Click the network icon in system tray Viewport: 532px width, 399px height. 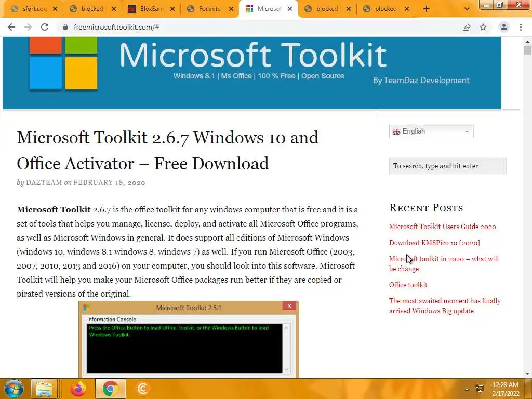pyautogui.click(x=480, y=389)
